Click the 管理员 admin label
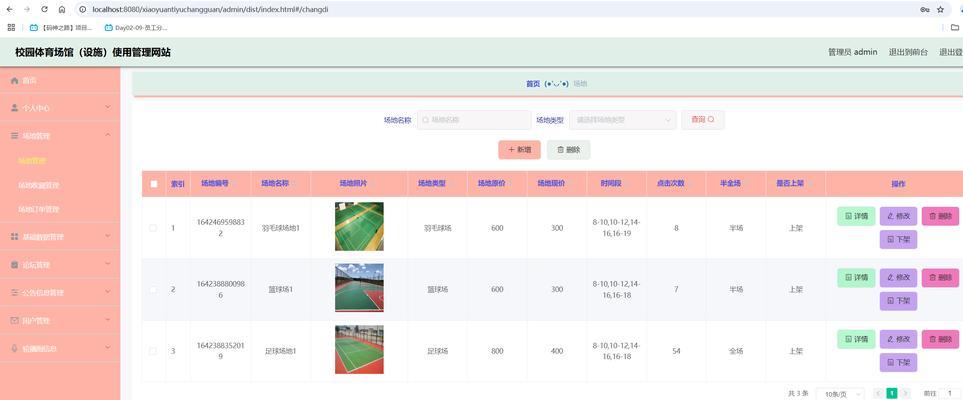 [852, 52]
